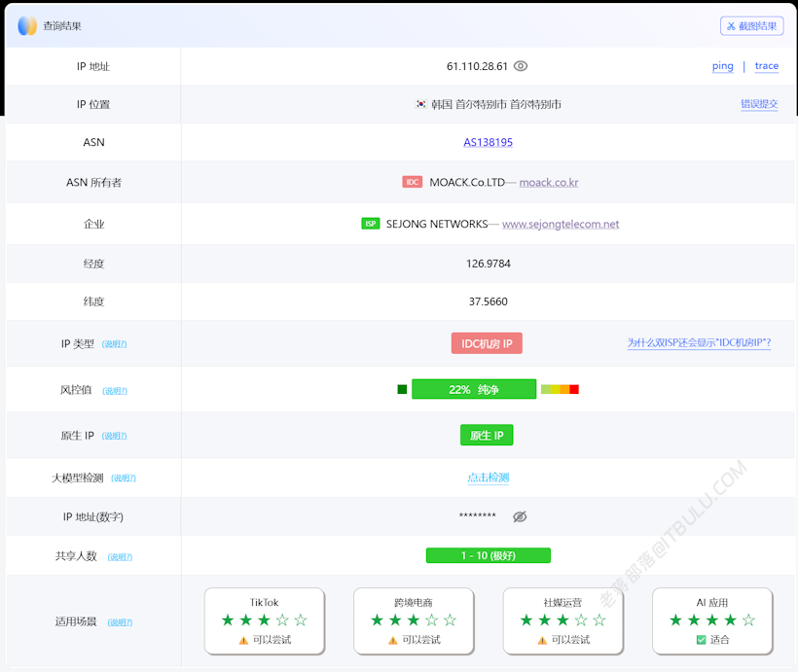Click the TikTok star rating

pyautogui.click(x=264, y=620)
